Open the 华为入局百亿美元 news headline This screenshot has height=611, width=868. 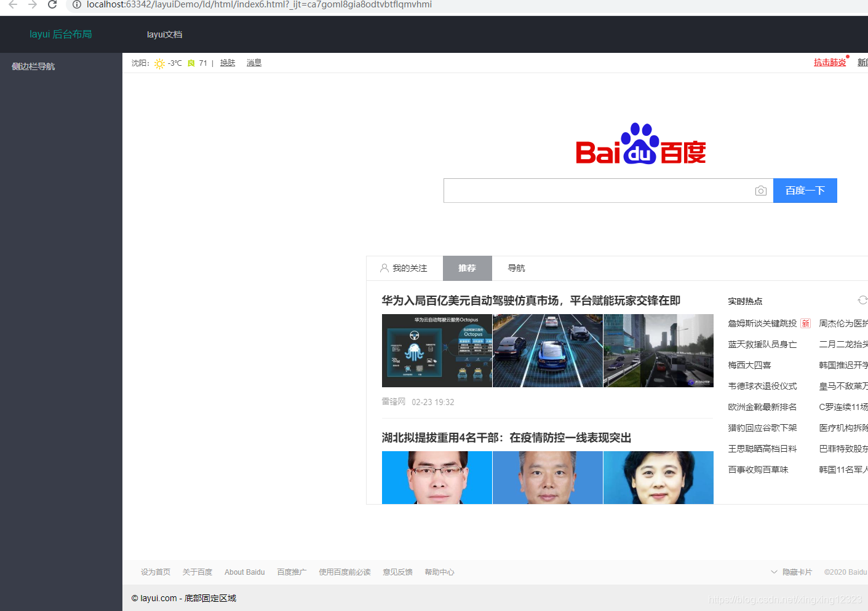tap(531, 301)
